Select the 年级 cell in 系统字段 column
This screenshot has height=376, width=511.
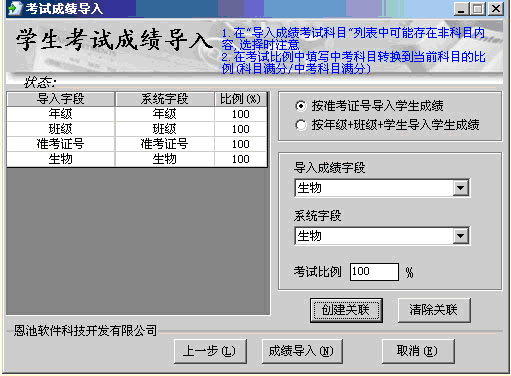(165, 114)
